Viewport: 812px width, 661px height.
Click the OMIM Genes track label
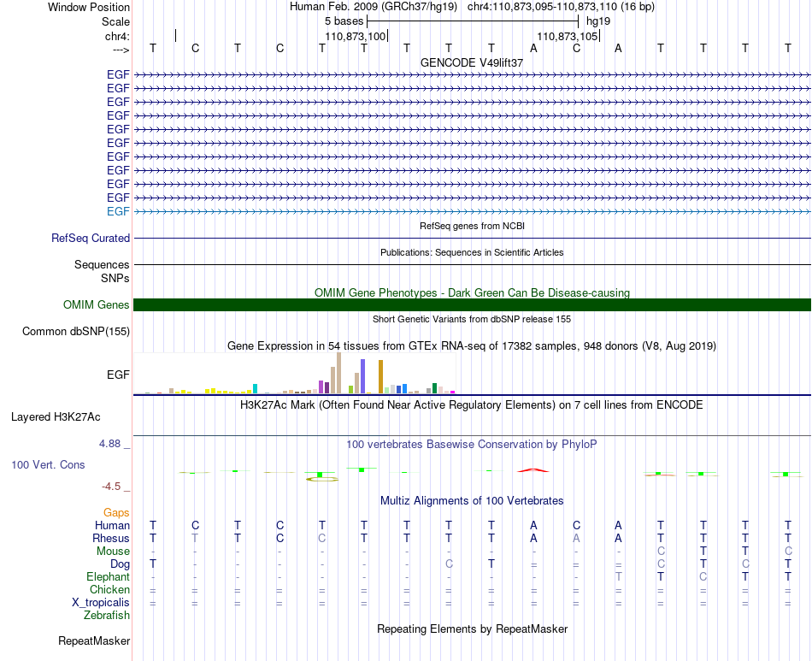[97, 304]
